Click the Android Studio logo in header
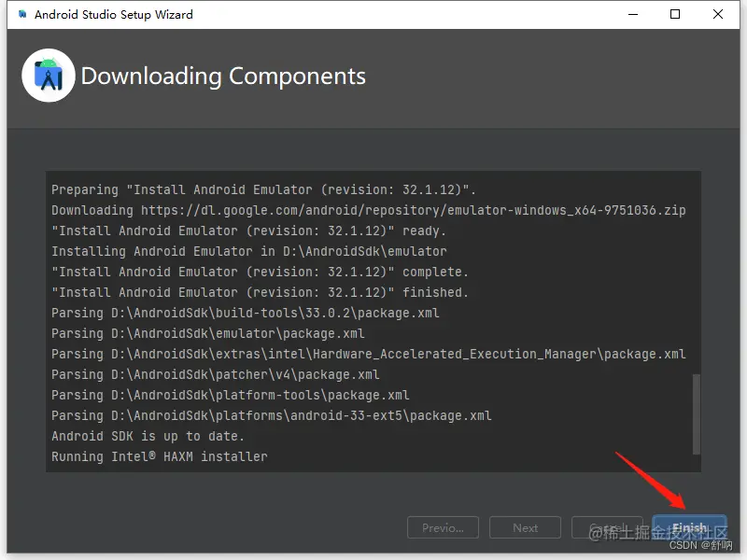The height and width of the screenshot is (560, 747). coord(49,76)
